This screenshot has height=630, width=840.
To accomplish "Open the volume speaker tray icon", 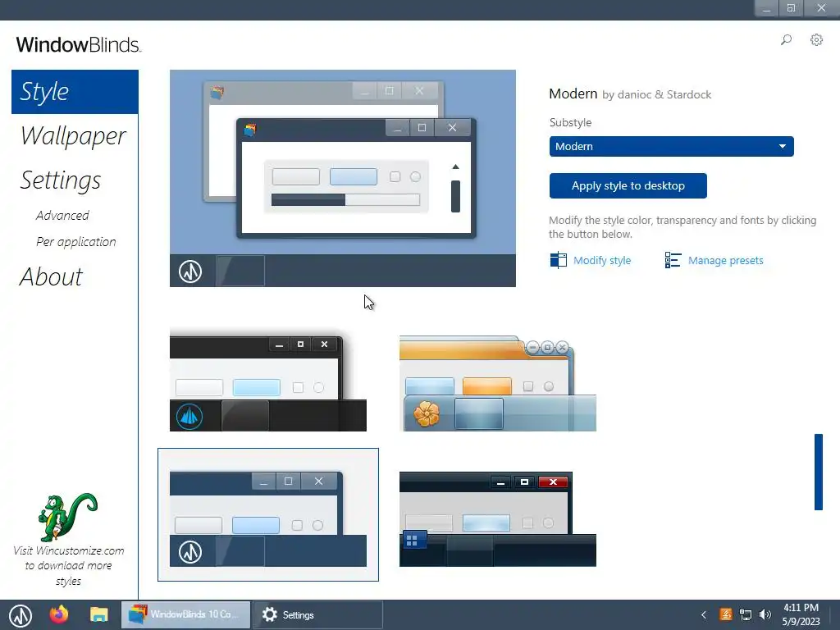I will tap(765, 615).
